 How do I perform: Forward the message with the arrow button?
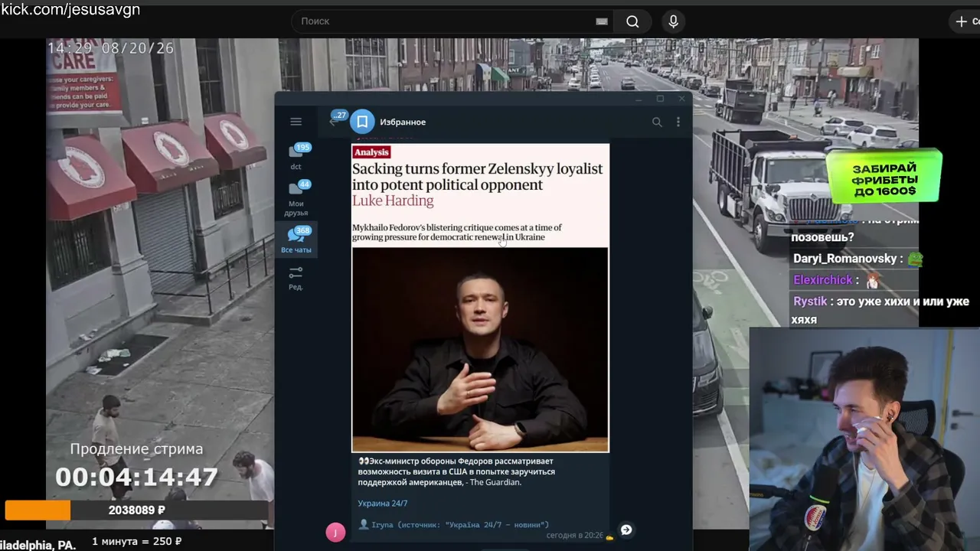[626, 530]
